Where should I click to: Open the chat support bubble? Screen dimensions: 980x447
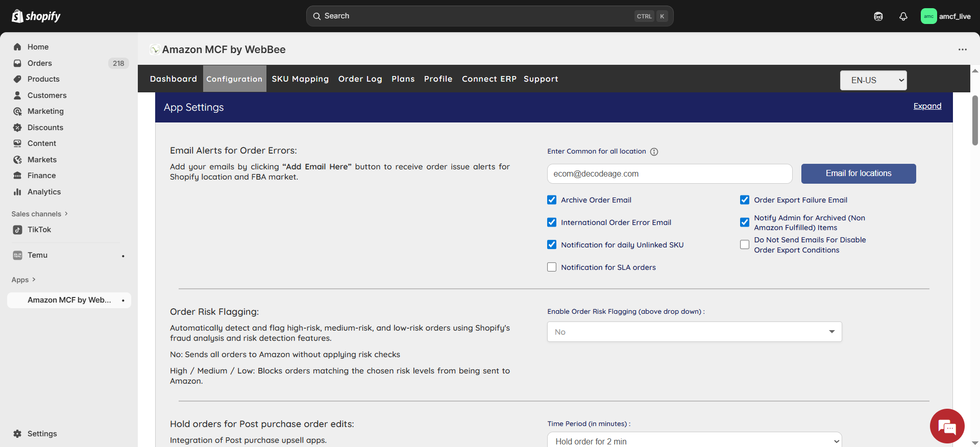pyautogui.click(x=947, y=426)
